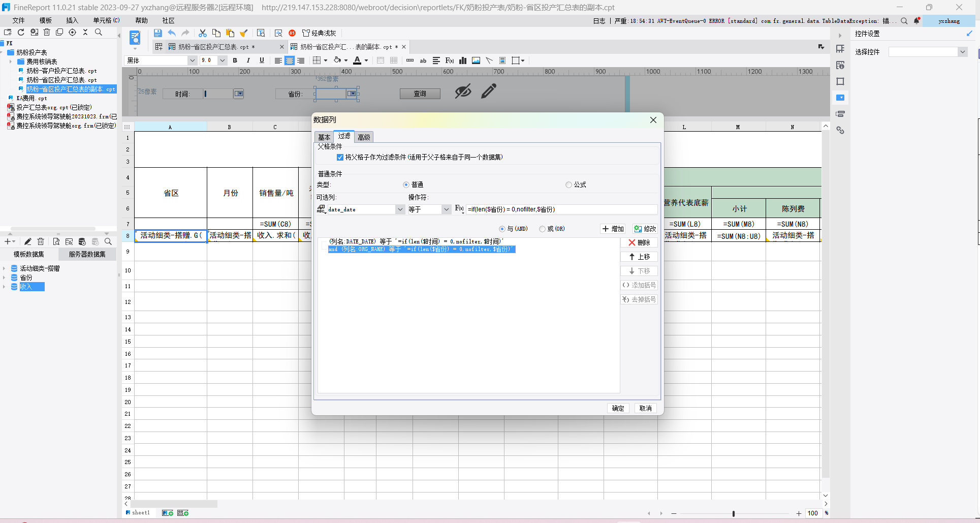Switch to the 高级 tab
The height and width of the screenshot is (523, 980).
(x=364, y=137)
